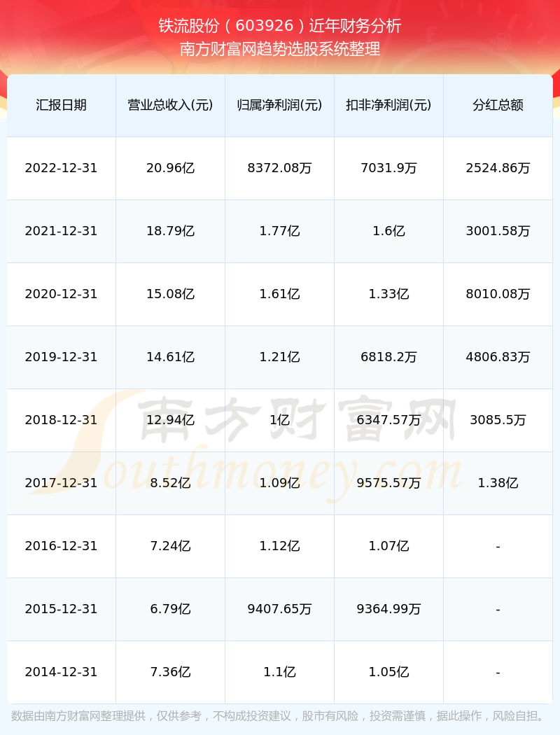Select the 归属净利润(元) column header
The image size is (560, 735).
280,105
